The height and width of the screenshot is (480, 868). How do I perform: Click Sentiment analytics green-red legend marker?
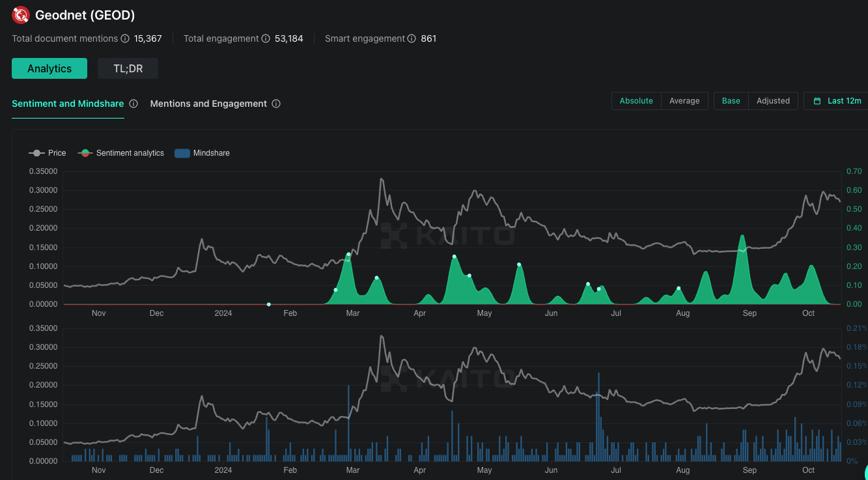(85, 153)
